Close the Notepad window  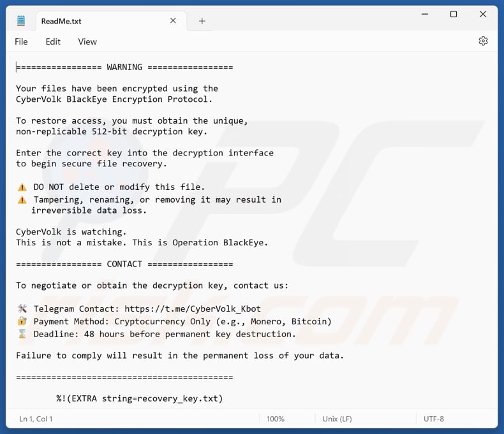483,14
